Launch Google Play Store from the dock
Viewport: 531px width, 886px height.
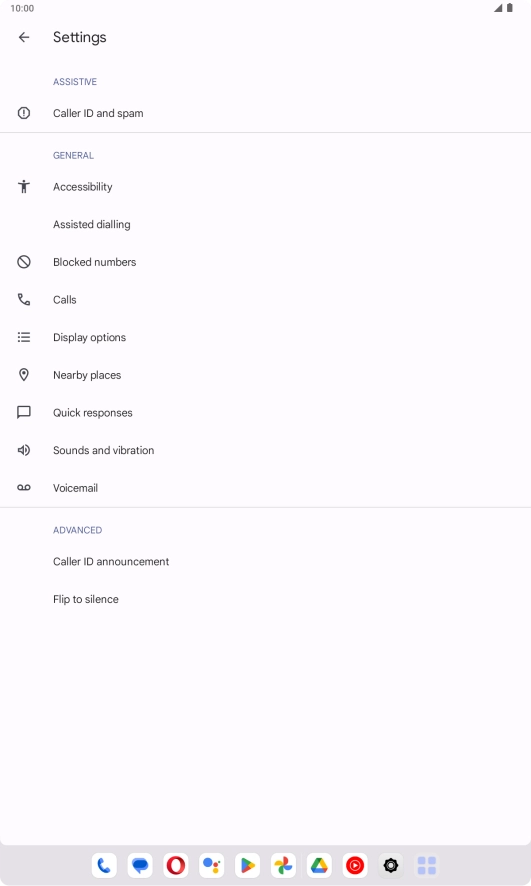tap(247, 865)
